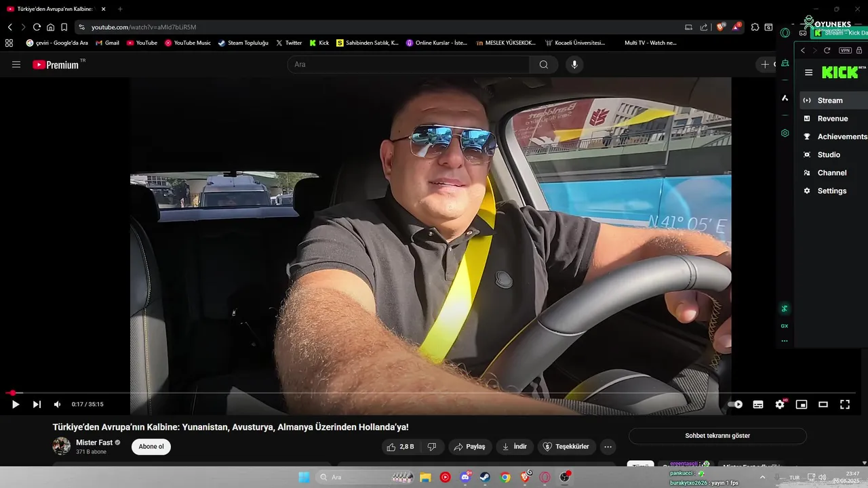
Task: Open Kocaeli Üniversitesi bookmark
Action: (x=574, y=43)
